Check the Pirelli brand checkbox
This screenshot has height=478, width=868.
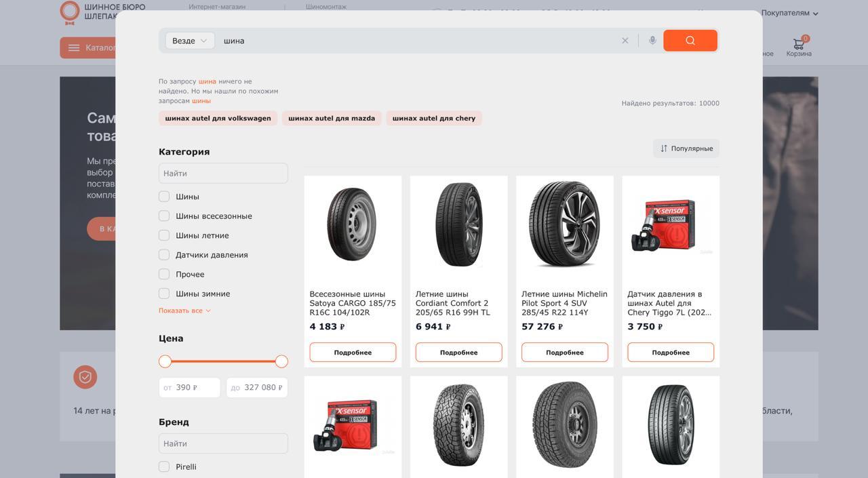[164, 466]
